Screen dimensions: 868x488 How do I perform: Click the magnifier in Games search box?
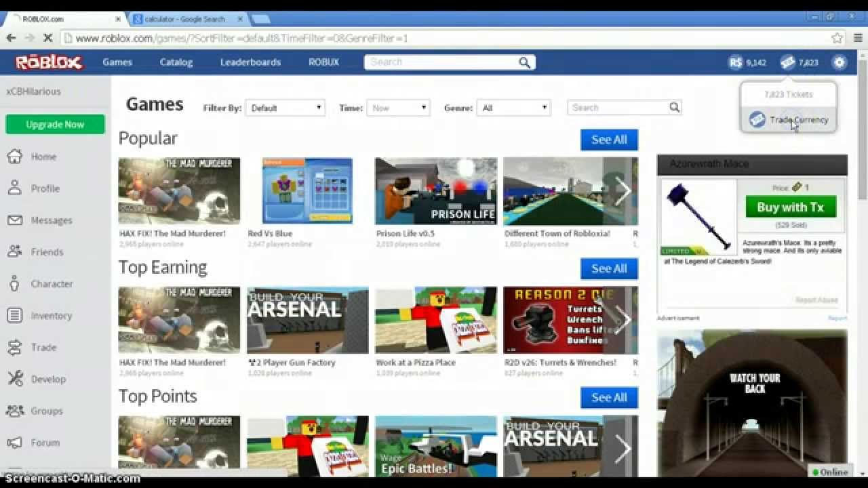coord(674,107)
